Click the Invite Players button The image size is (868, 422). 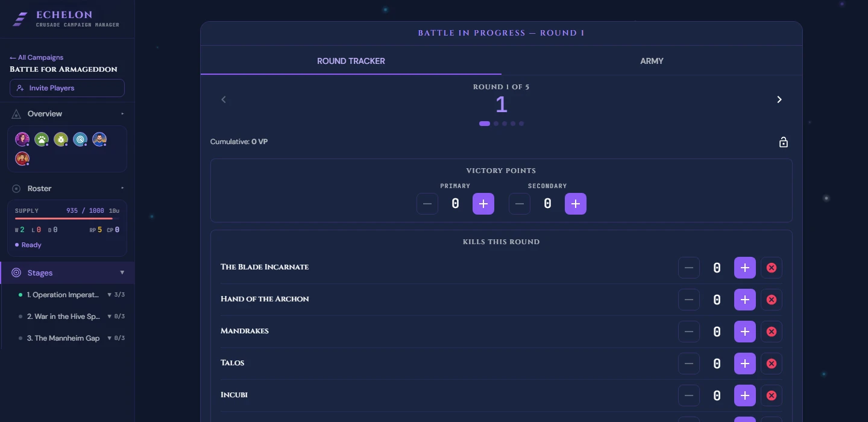point(67,88)
